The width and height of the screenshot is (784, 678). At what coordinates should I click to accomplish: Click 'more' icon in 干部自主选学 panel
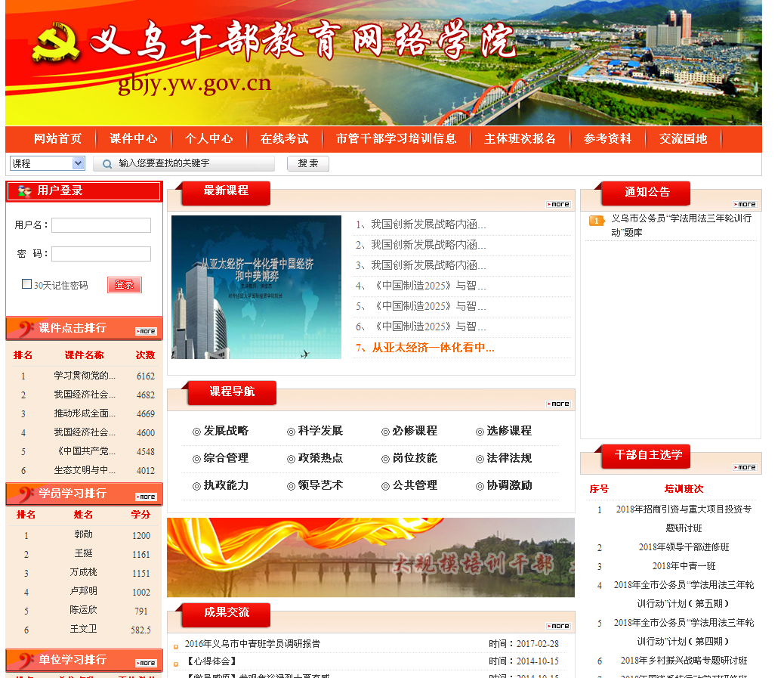tap(745, 467)
